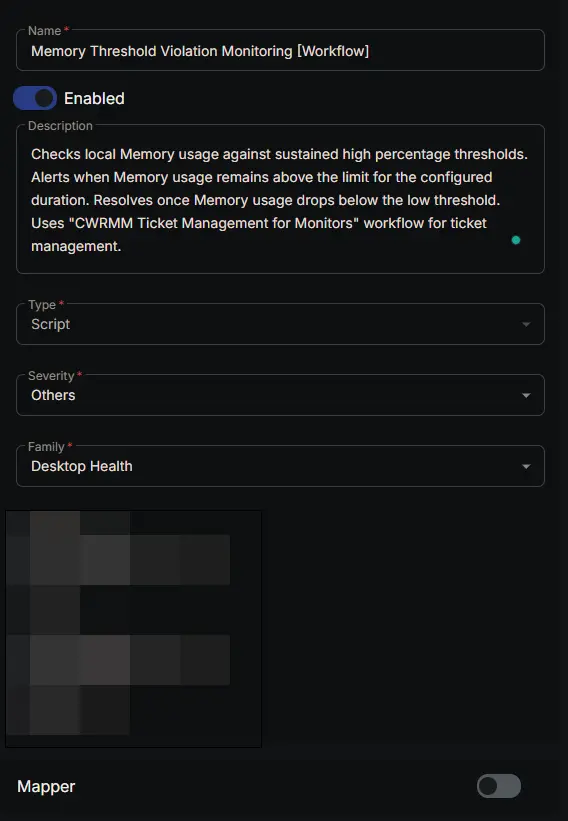Click the blurred image area above Mapper
This screenshot has height=821, width=568.
coord(133,629)
